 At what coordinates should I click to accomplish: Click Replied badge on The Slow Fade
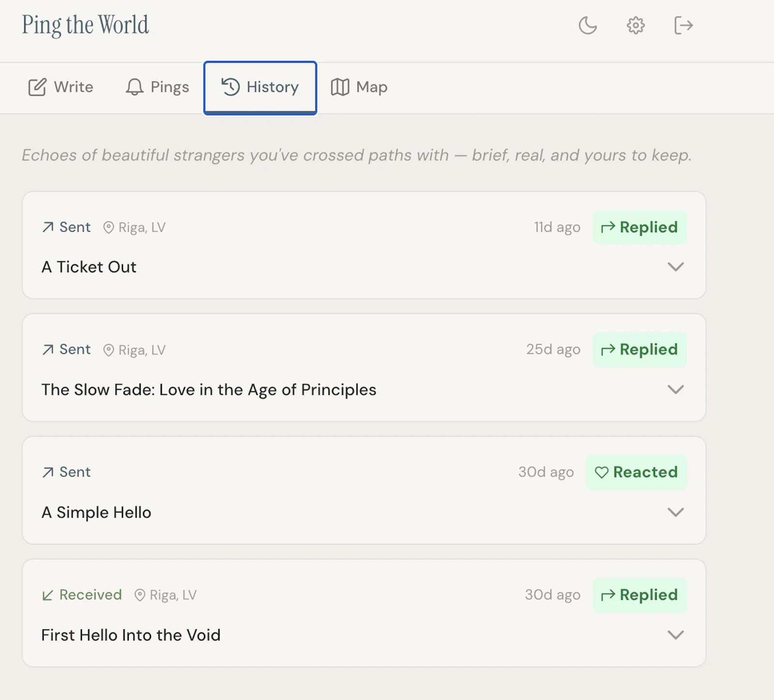640,350
